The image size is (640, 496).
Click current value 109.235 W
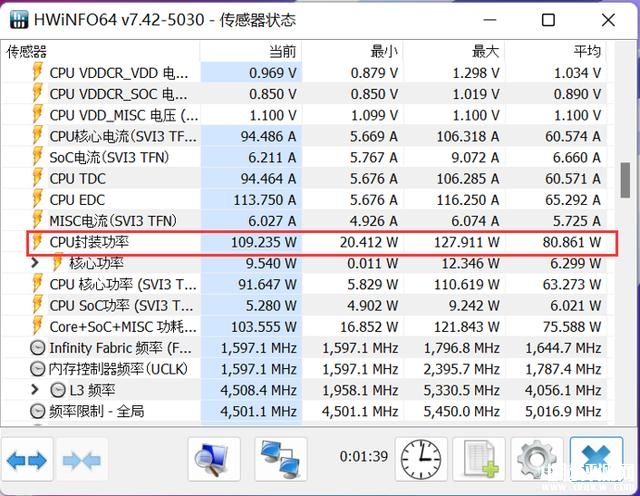[x=264, y=242]
